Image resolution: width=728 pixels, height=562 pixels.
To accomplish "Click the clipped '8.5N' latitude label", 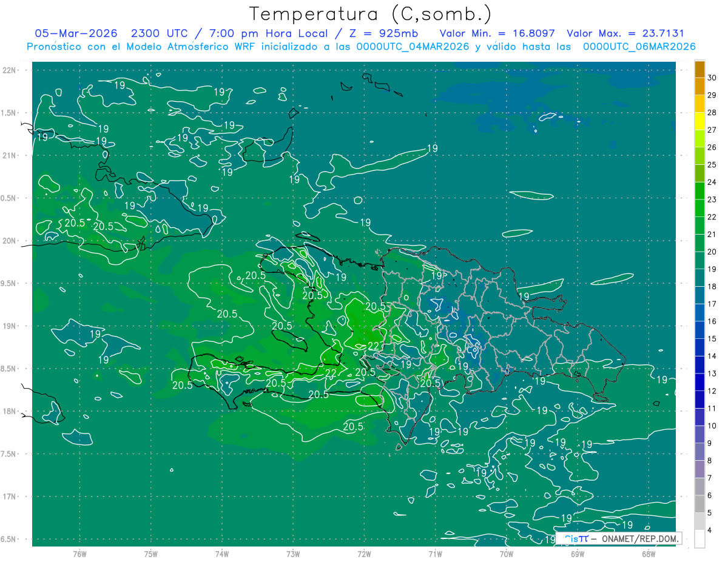I will (x=8, y=369).
